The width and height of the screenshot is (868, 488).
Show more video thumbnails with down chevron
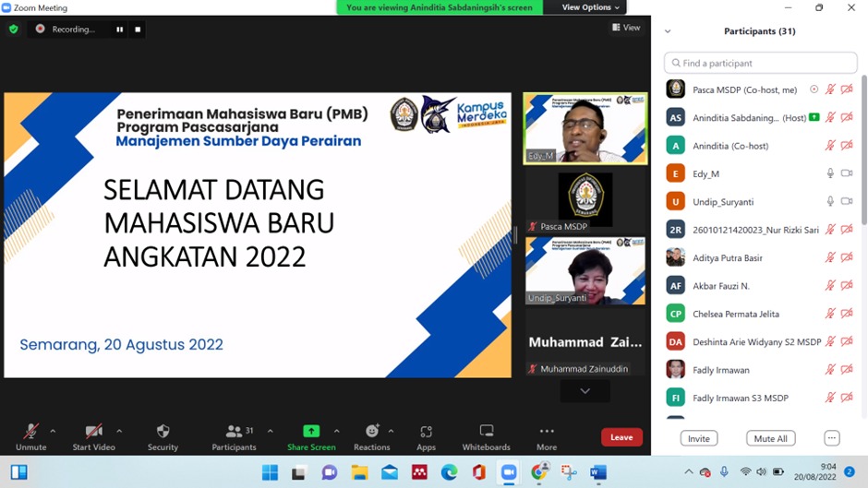pos(585,391)
